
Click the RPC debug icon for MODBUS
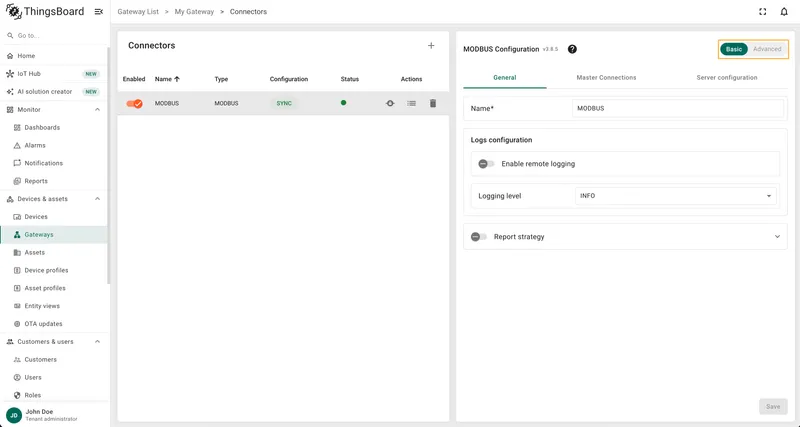point(390,104)
